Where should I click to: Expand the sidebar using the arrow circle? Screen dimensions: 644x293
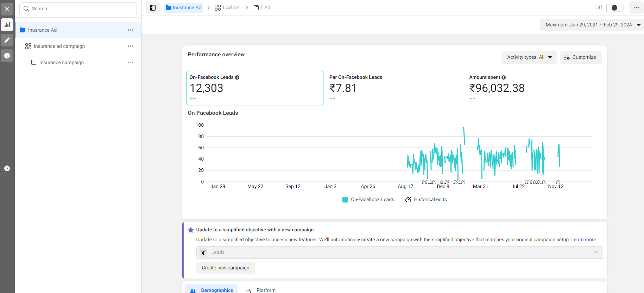click(x=7, y=168)
